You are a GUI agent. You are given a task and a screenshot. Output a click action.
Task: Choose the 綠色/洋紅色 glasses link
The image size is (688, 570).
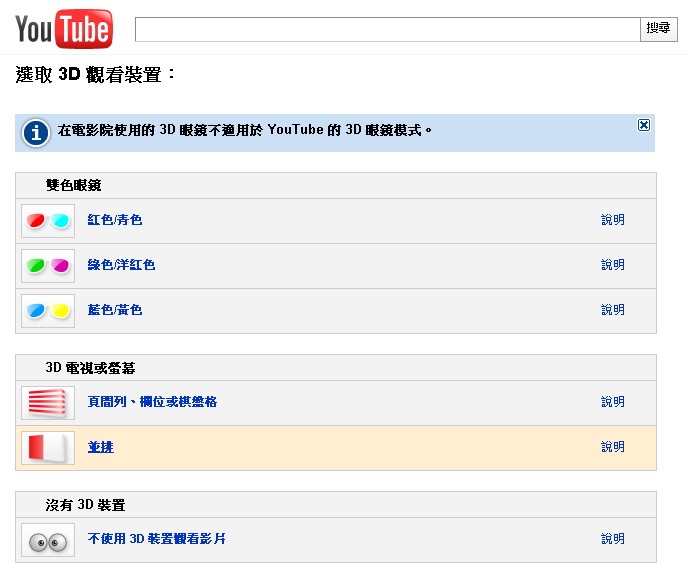point(122,265)
